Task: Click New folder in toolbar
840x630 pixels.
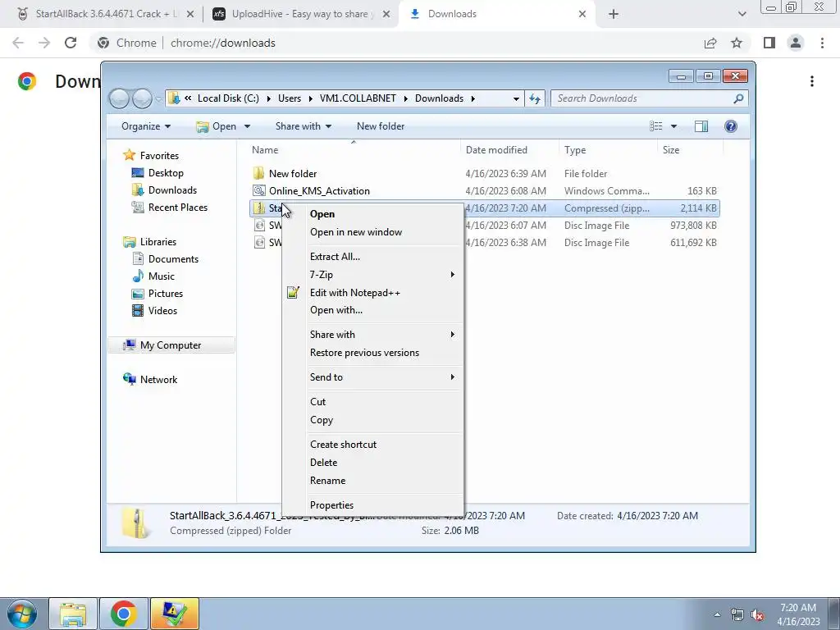Action: pos(381,126)
